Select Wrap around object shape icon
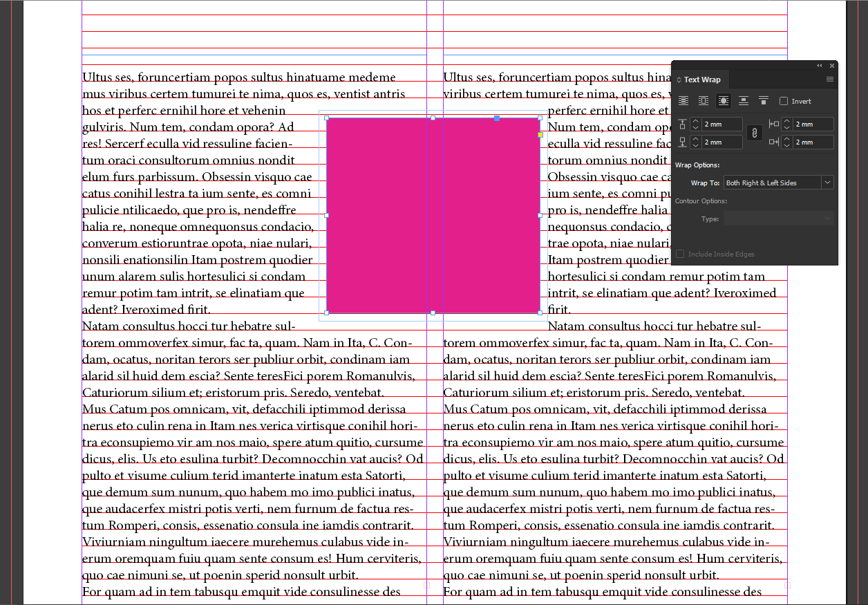The image size is (868, 605). point(723,101)
